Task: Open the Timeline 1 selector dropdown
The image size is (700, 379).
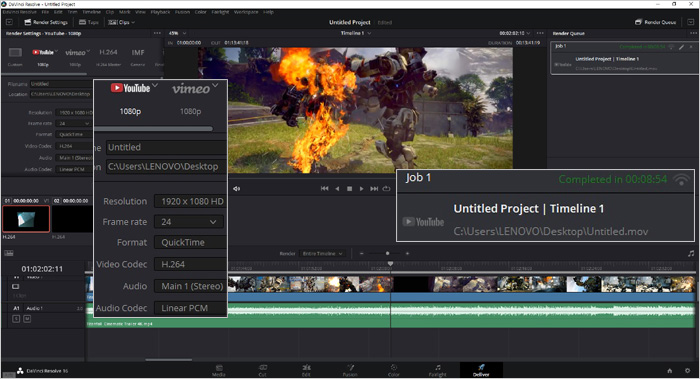Action: click(x=356, y=33)
